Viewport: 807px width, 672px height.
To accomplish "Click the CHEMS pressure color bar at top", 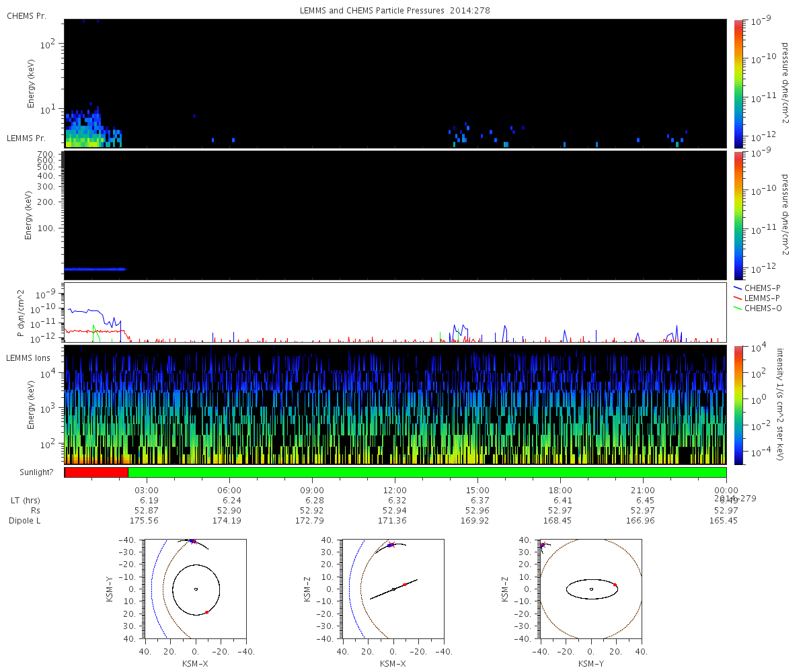I will coord(738,83).
